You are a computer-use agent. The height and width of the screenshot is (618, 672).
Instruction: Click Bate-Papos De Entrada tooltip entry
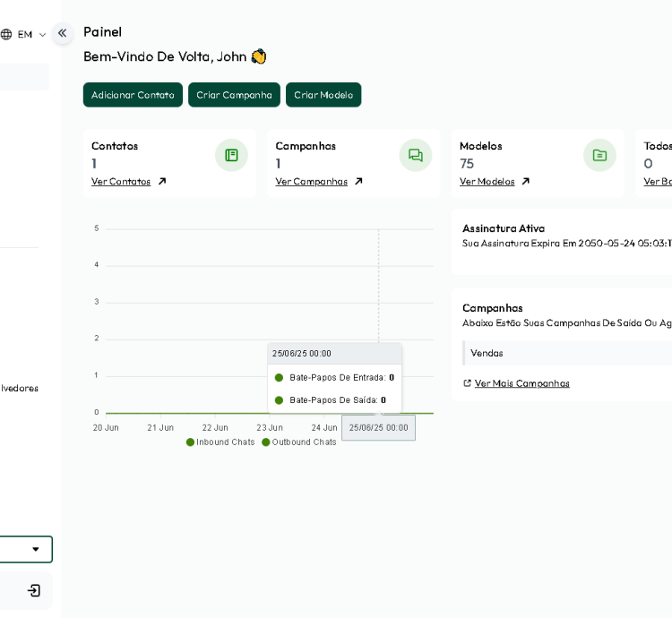click(x=334, y=378)
